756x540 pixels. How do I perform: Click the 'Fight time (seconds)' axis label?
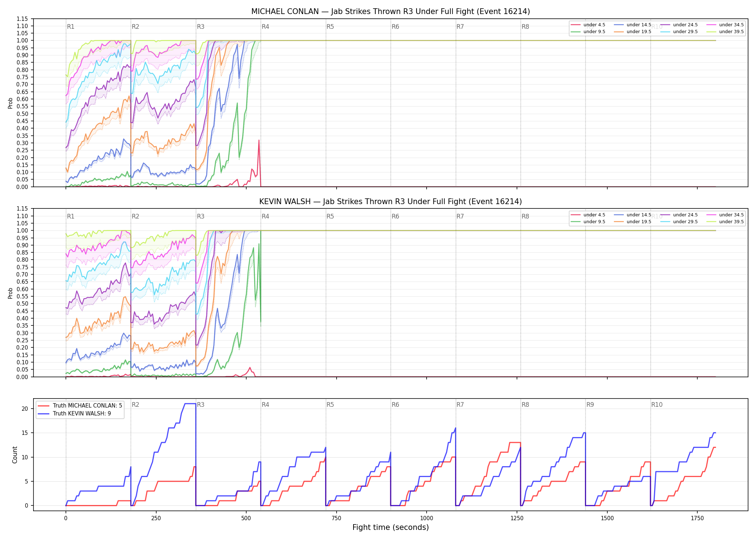tap(391, 527)
